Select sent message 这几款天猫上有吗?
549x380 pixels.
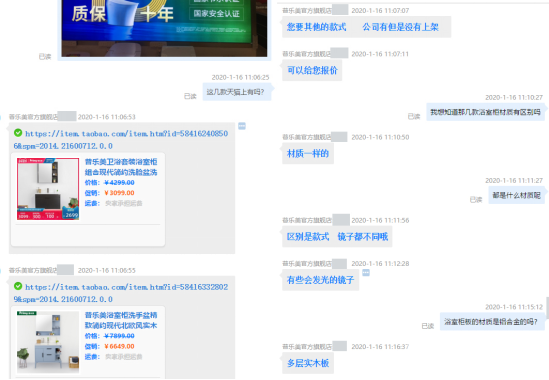237,92
